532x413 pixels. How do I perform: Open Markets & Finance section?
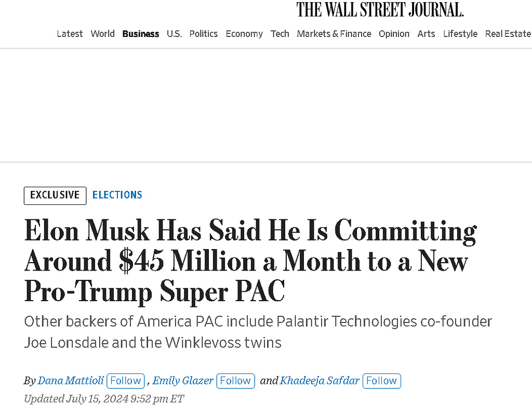click(334, 34)
